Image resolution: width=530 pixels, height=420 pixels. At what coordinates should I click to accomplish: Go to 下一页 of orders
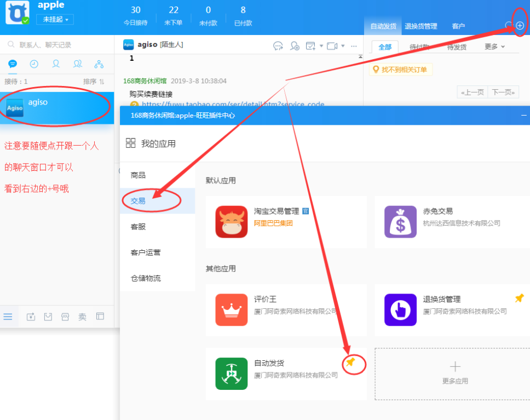[x=503, y=92]
